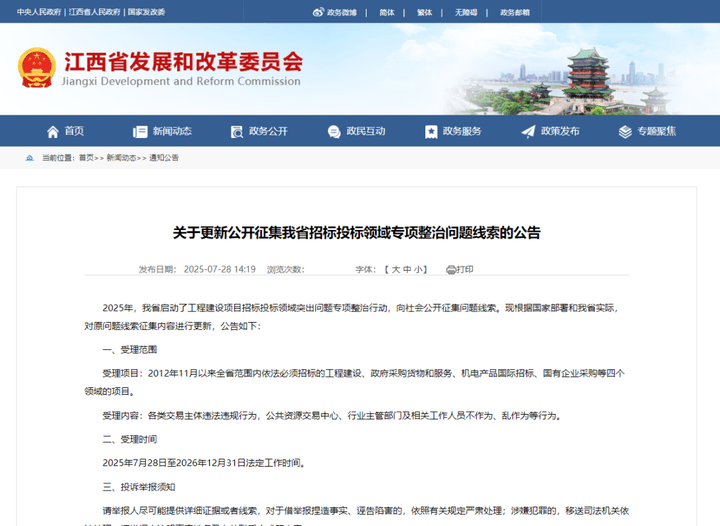Viewport: 720px width, 526px height.
Task: Click the search-document icon for 政务公开
Action: [x=236, y=132]
